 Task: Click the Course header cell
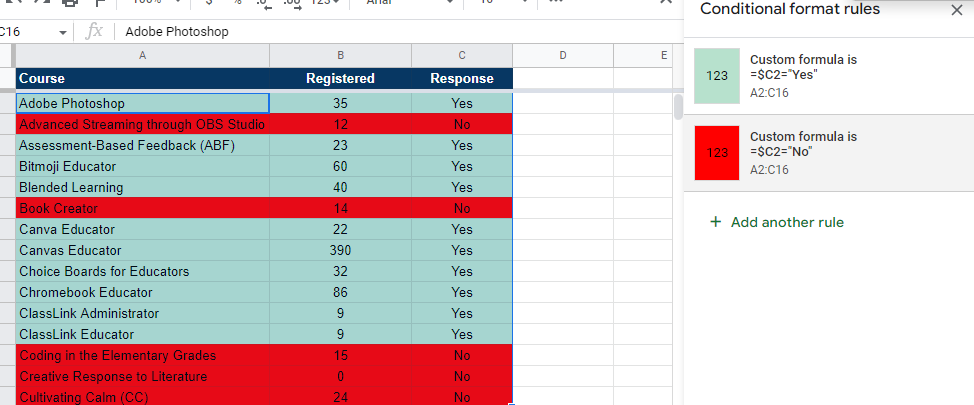(x=142, y=78)
